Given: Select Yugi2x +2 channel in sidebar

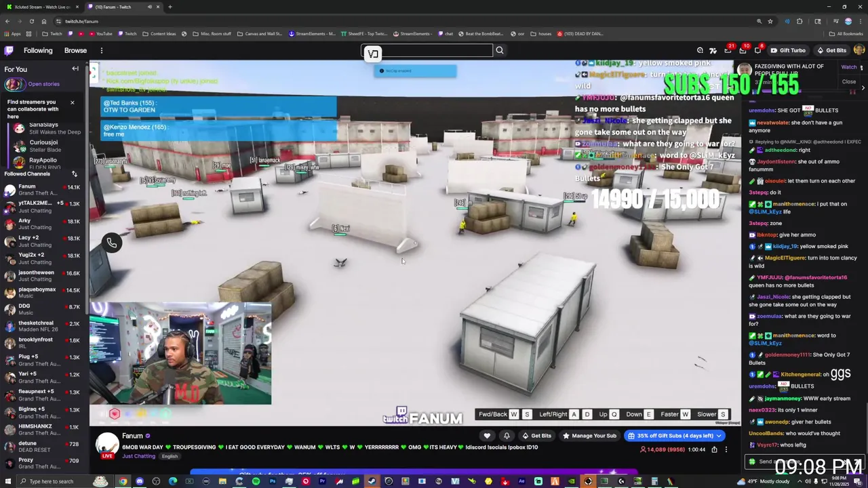Looking at the screenshot, I should (x=44, y=259).
